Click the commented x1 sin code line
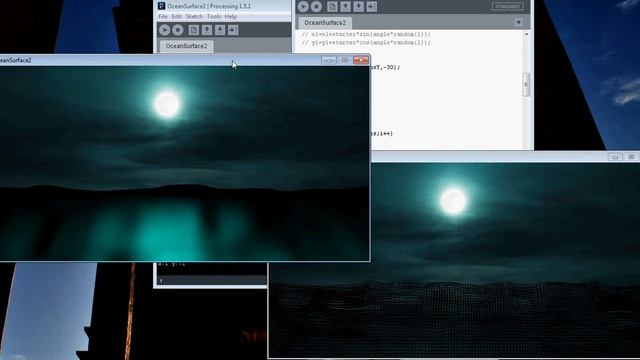Screen dimensions: 640x360 [x=366, y=34]
